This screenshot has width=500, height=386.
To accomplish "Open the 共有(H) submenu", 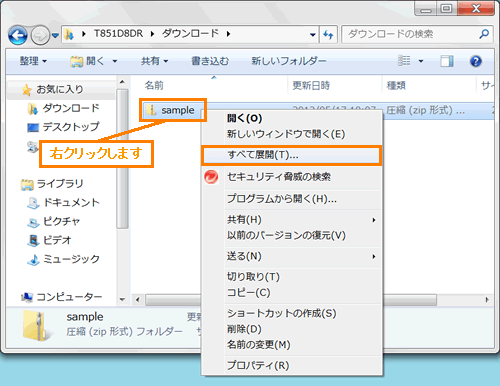I will 292,220.
